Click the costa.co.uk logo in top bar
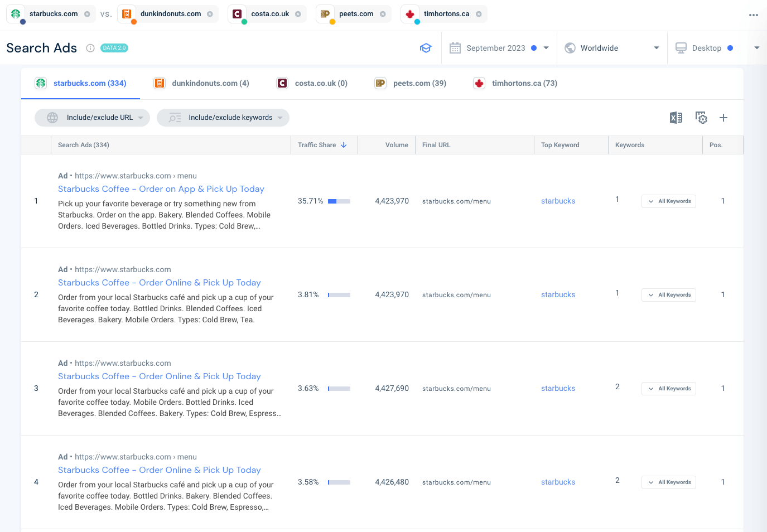Viewport: 767px width, 532px height. (237, 14)
